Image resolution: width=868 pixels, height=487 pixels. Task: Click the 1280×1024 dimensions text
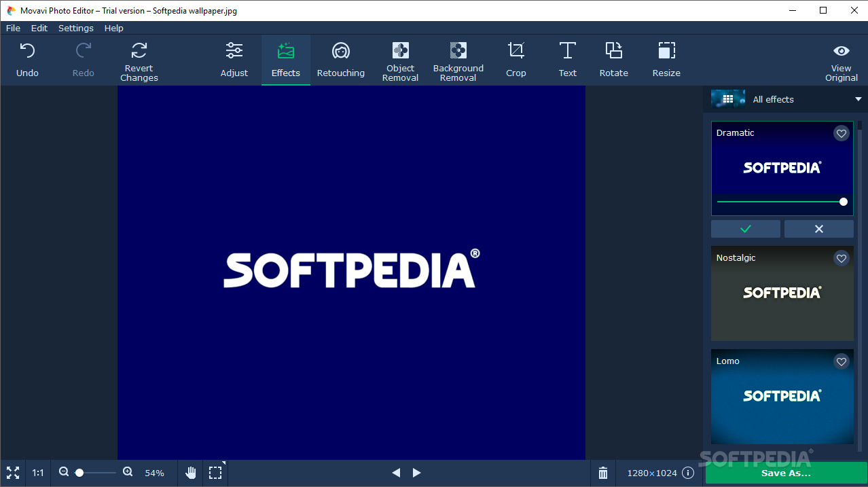coord(652,473)
